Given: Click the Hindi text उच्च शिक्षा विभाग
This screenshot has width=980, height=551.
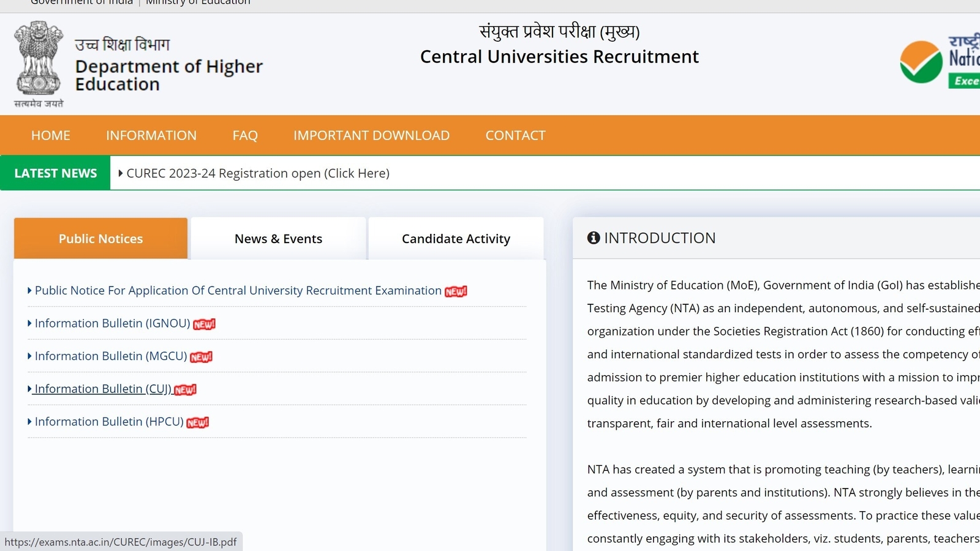Looking at the screenshot, I should 123,45.
